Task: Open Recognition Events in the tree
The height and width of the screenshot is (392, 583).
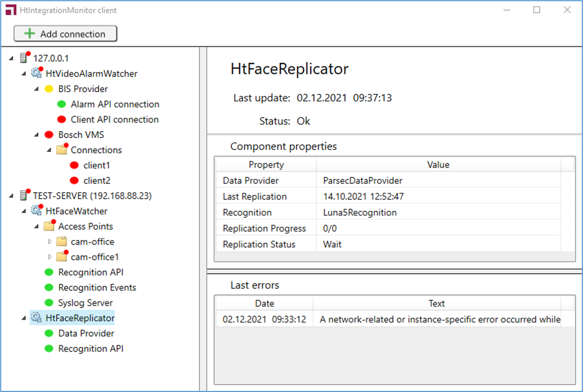Action: pos(97,287)
